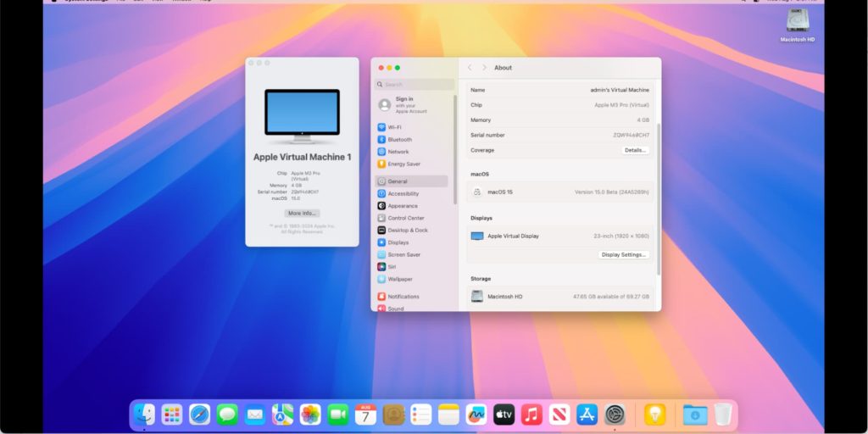This screenshot has width=868, height=434.
Task: Open Notifications settings pane
Action: click(403, 297)
